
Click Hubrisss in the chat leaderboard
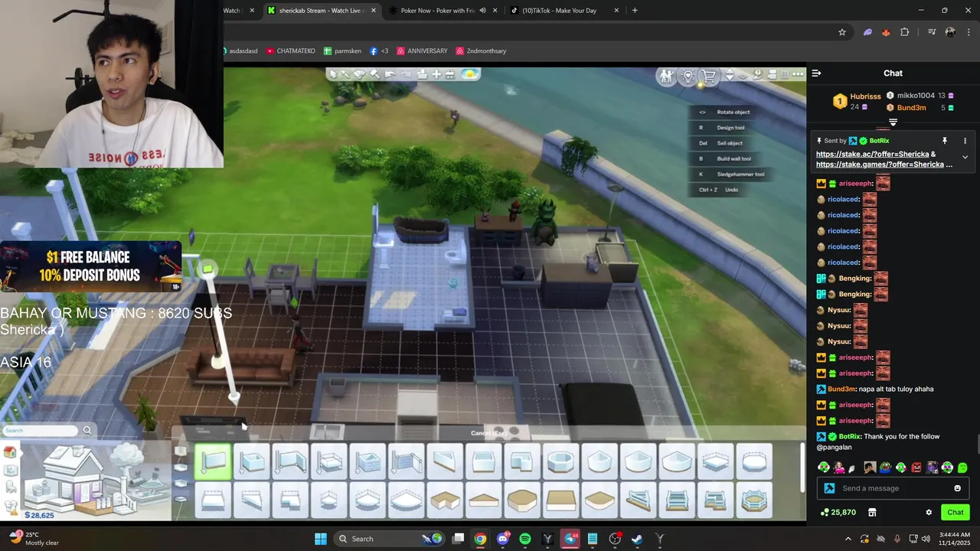point(865,96)
